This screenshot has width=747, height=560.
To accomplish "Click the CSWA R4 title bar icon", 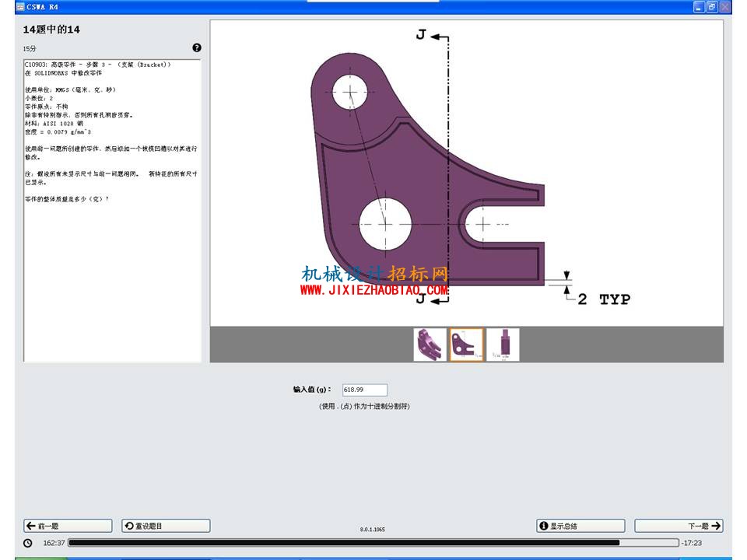I will 20,7.
